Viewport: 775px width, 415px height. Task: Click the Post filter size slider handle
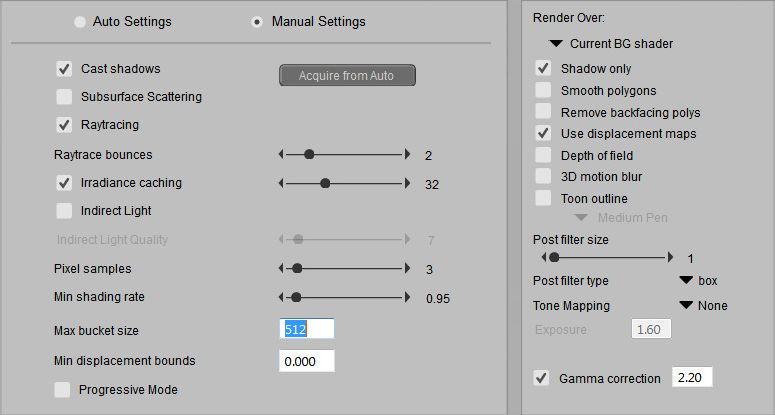[553, 258]
